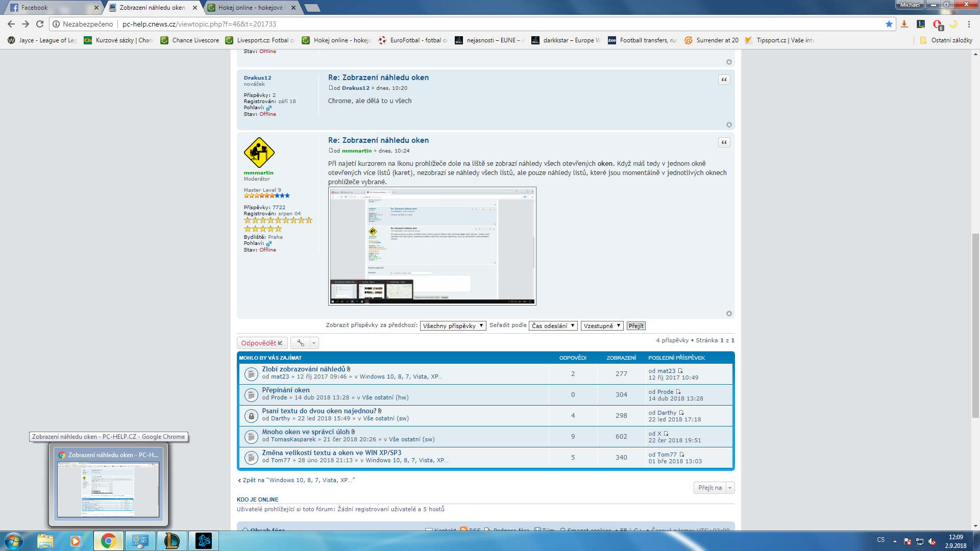Click the back-to-top arrow under mmmartin's post
This screenshot has height=551, width=980.
pyautogui.click(x=729, y=314)
